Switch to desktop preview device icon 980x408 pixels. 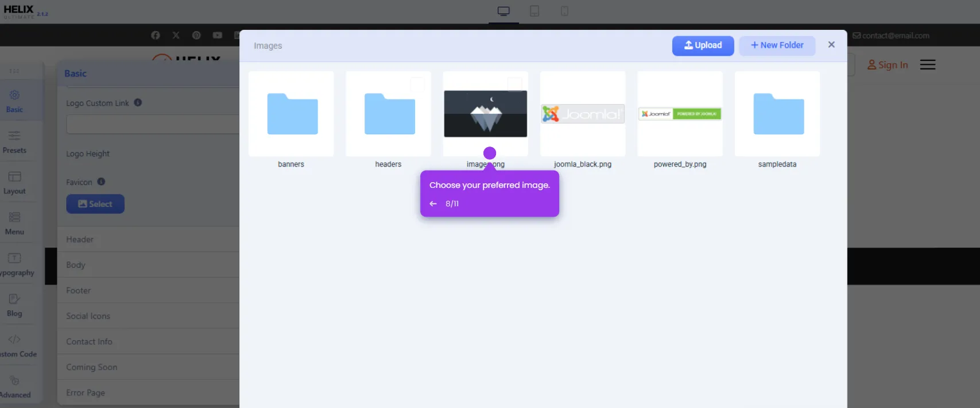[503, 11]
